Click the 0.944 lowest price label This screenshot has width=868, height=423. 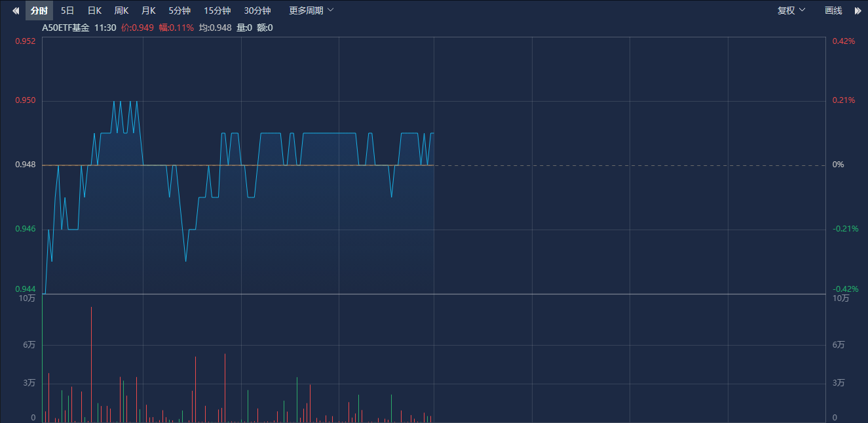tap(25, 289)
